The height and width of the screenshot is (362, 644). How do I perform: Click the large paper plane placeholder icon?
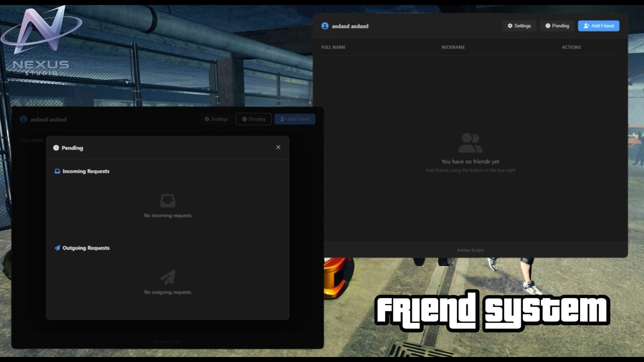pyautogui.click(x=168, y=278)
